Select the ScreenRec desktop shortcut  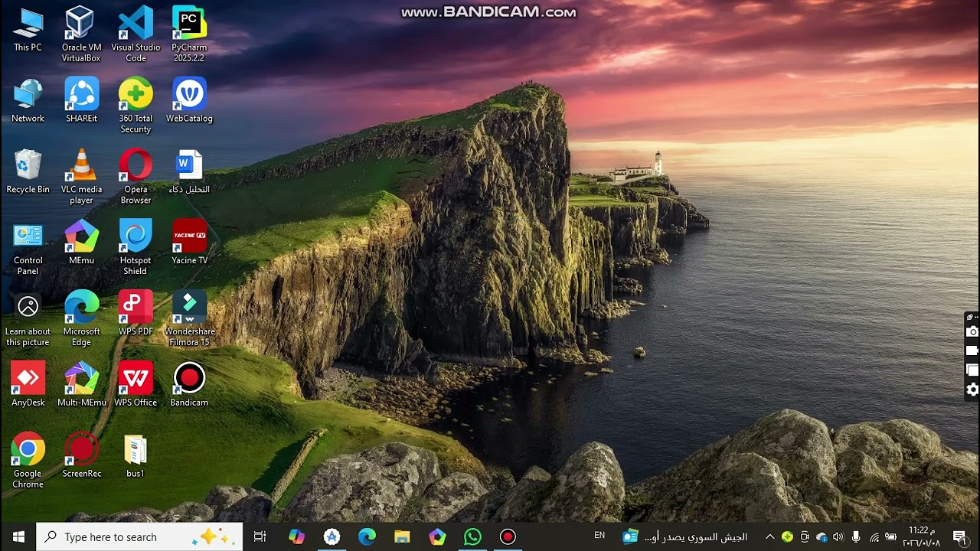(81, 456)
